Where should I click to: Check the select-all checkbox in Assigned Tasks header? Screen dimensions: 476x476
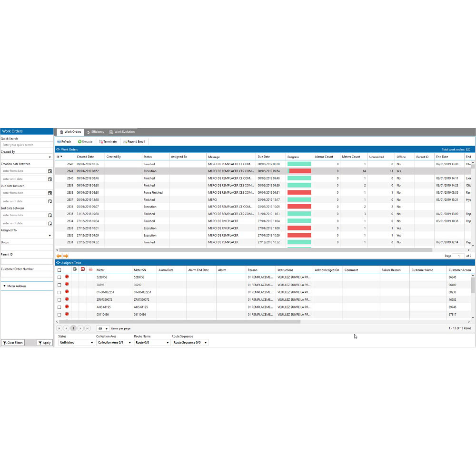[59, 269]
